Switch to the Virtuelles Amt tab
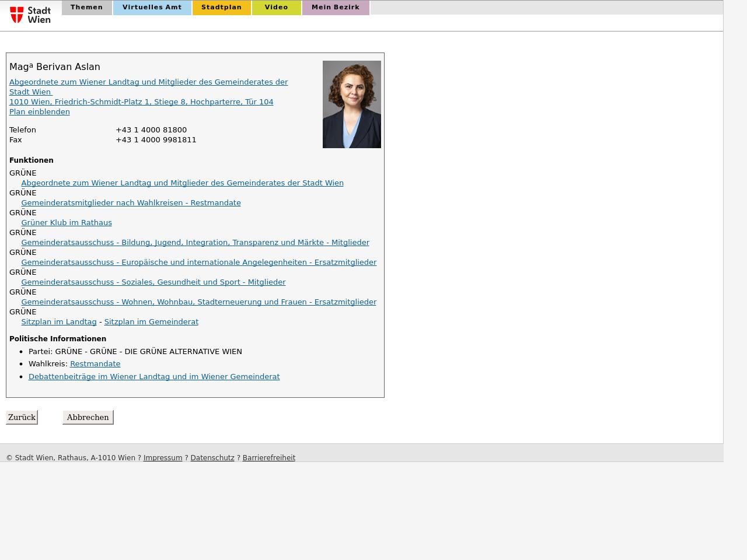This screenshot has height=560, width=747. tap(152, 8)
